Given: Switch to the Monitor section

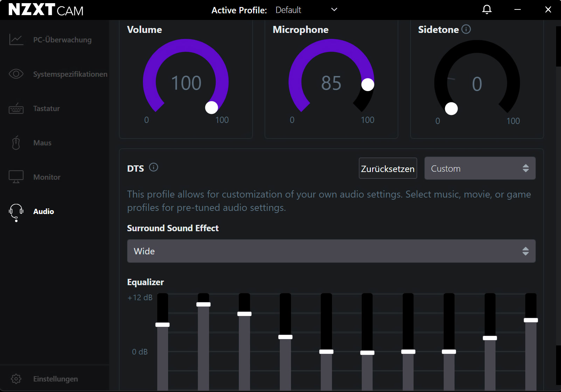Looking at the screenshot, I should [x=47, y=177].
